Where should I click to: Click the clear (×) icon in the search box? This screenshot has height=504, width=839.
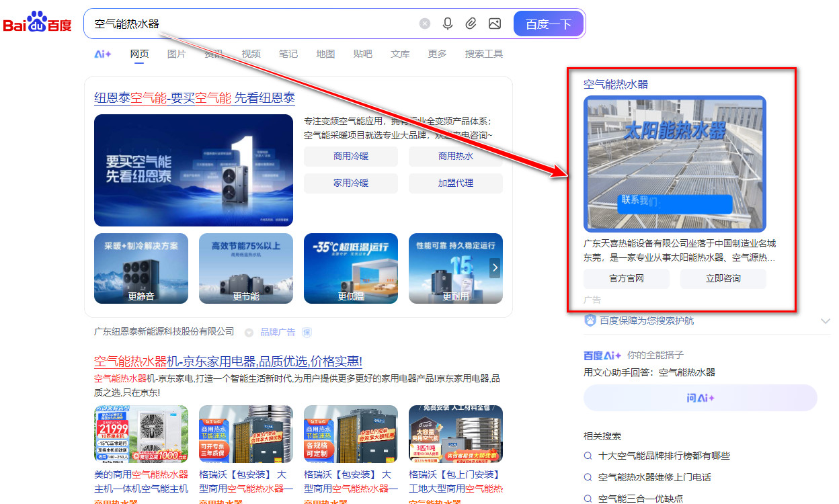point(425,23)
